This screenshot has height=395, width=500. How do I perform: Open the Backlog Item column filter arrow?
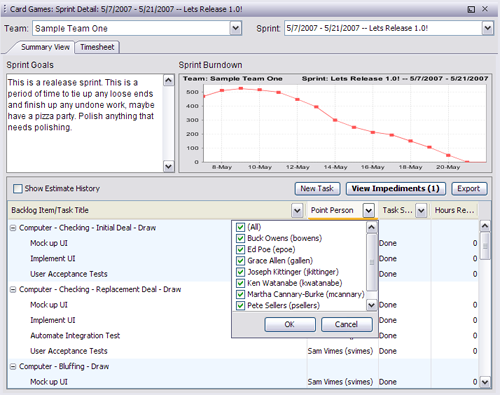pos(297,210)
